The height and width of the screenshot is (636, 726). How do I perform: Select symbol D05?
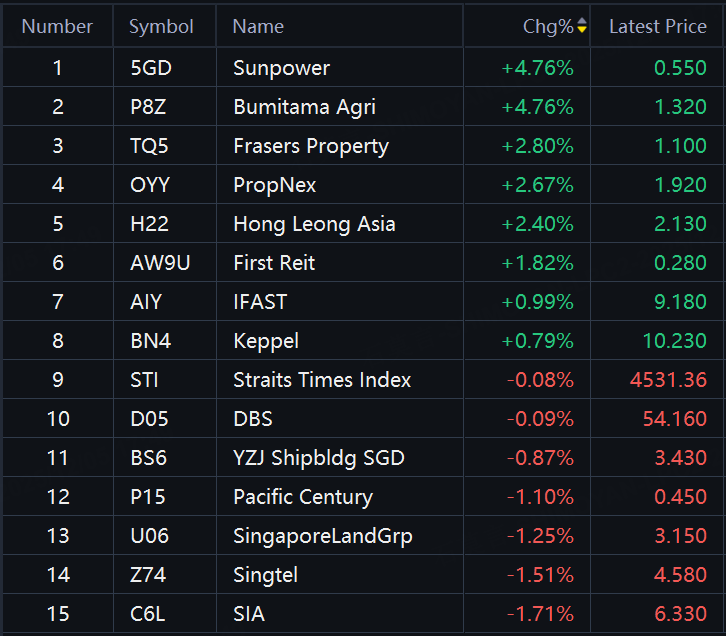(x=149, y=419)
